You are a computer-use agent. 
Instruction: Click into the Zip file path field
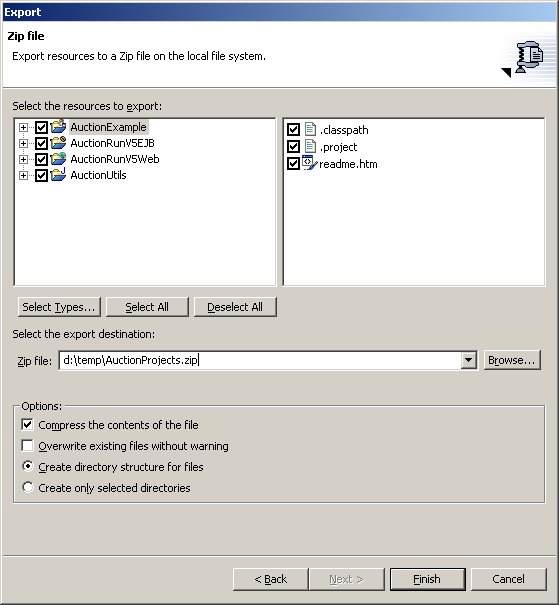(260, 360)
